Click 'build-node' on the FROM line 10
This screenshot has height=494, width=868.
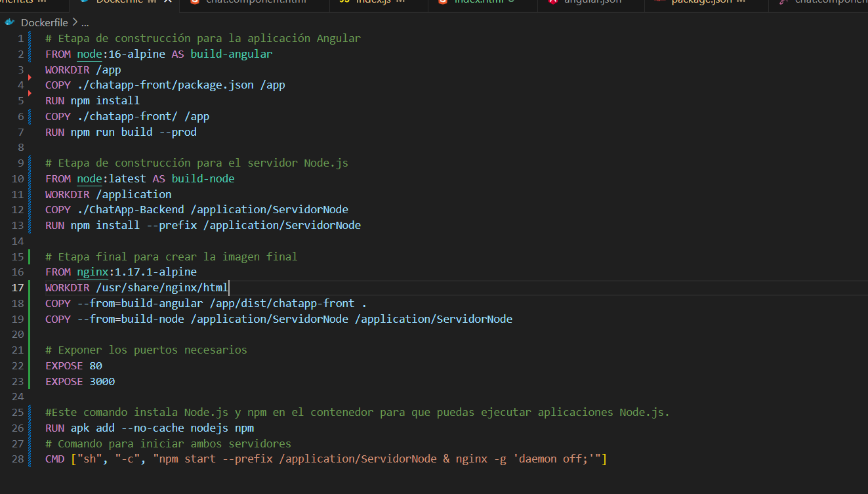(203, 178)
